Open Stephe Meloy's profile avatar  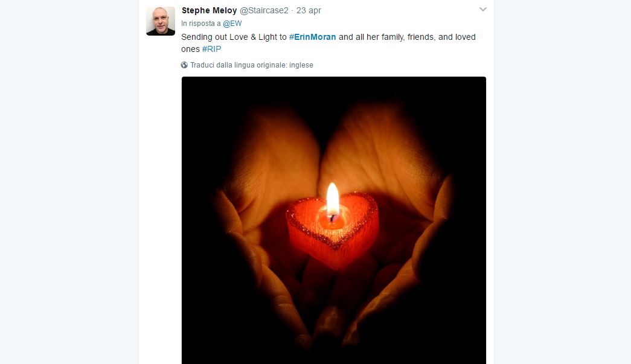coord(161,21)
